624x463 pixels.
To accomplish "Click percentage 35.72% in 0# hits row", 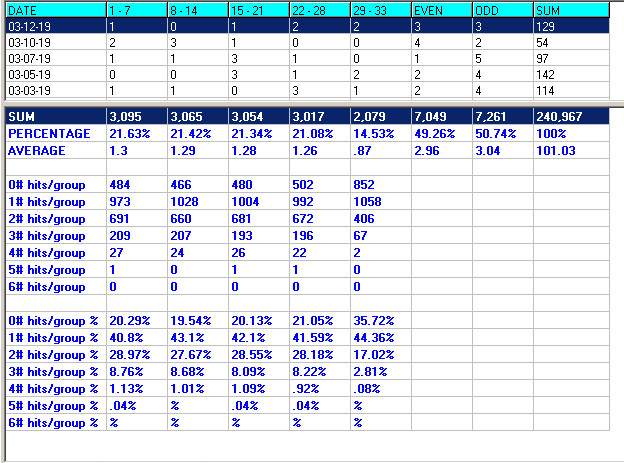I will (x=373, y=321).
